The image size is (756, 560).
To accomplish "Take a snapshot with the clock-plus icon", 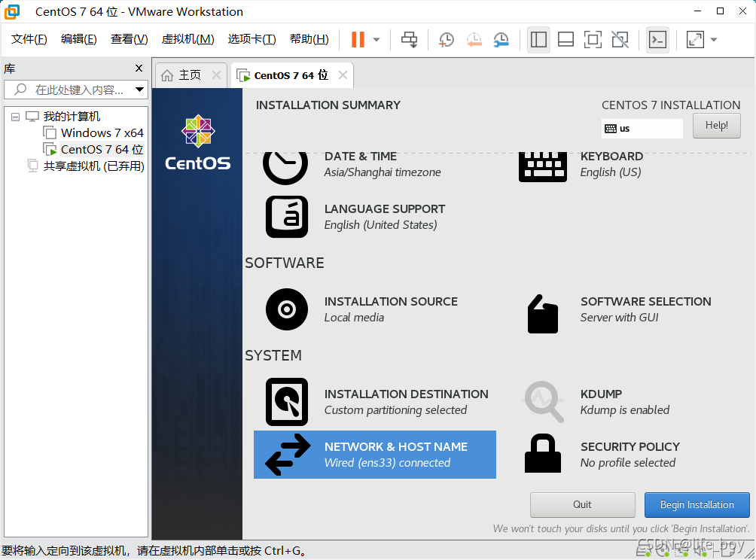I will [x=447, y=40].
